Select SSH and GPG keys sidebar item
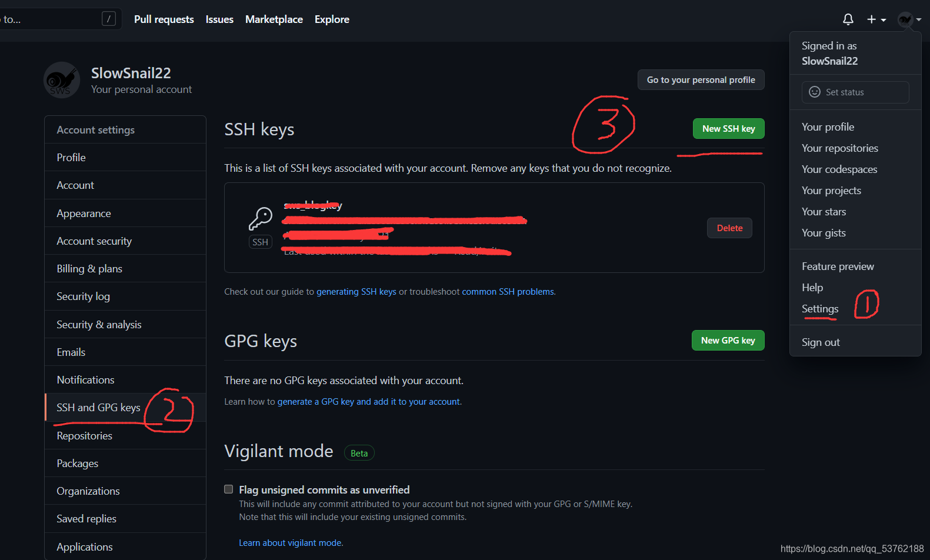 coord(125,408)
